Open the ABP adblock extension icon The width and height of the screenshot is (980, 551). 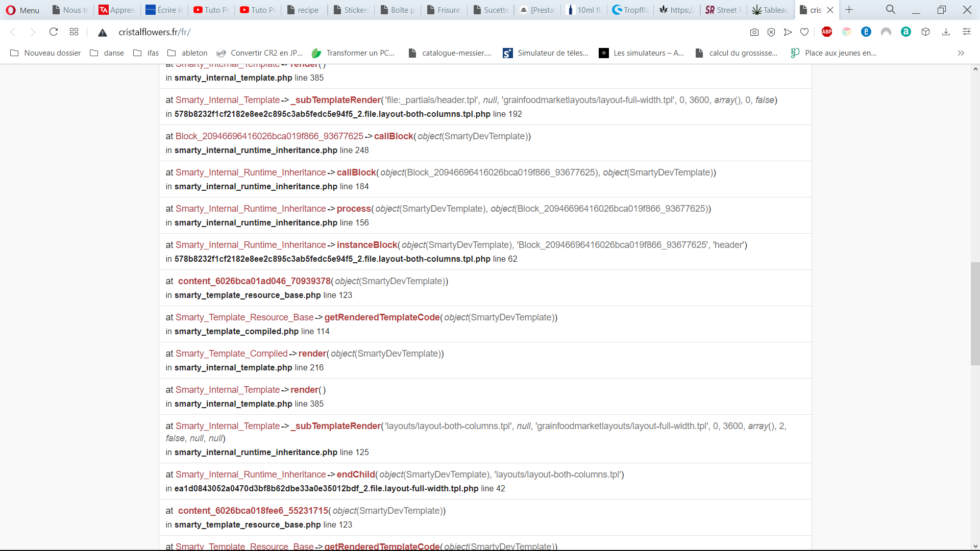click(827, 32)
